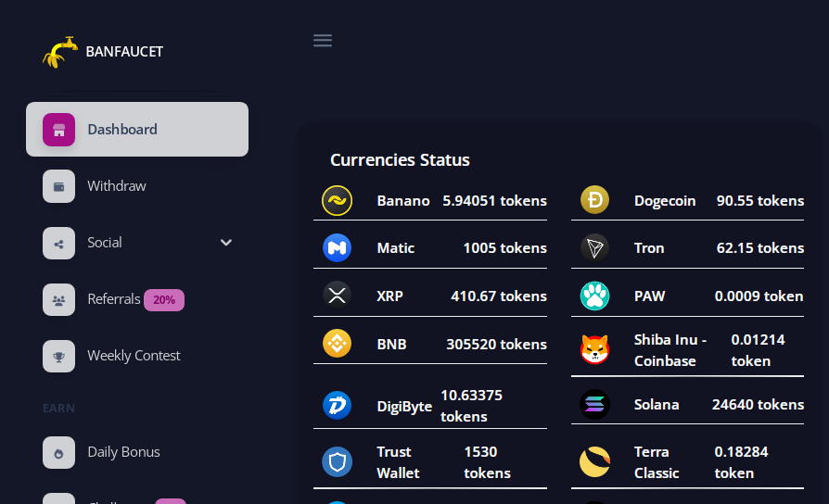Click the Terra Classic coin icon
The width and height of the screenshot is (829, 504).
(x=594, y=461)
